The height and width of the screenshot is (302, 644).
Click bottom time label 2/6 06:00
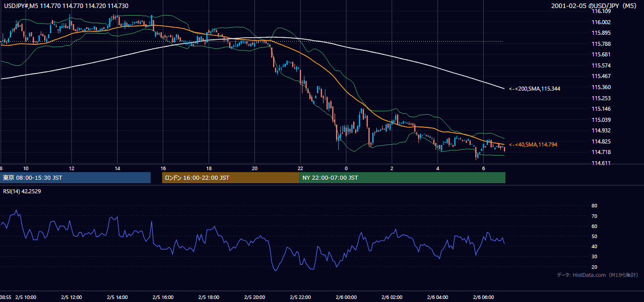484,297
